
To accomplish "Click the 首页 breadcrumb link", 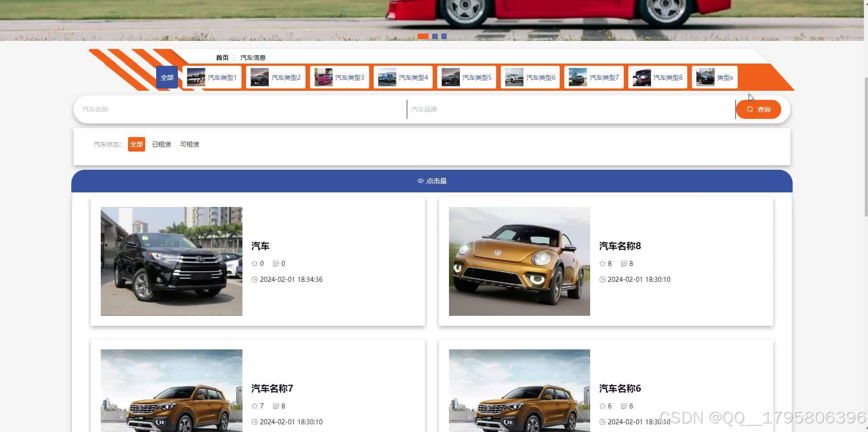I will [x=222, y=58].
